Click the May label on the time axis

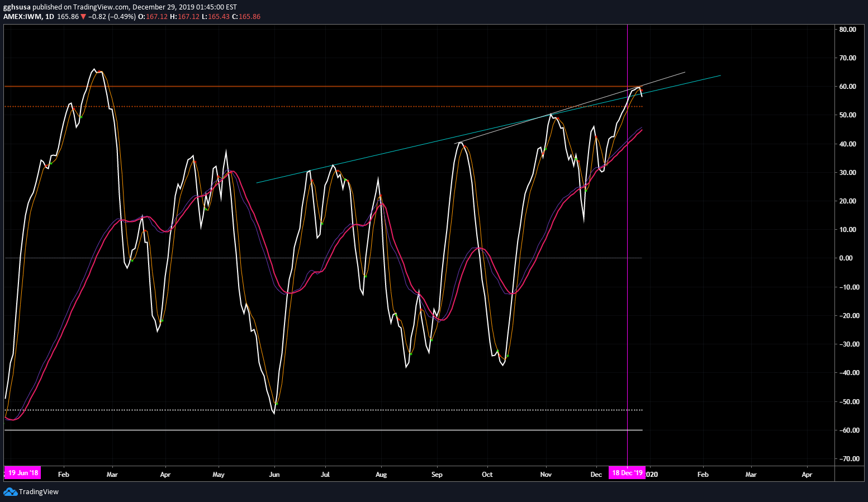(x=219, y=475)
